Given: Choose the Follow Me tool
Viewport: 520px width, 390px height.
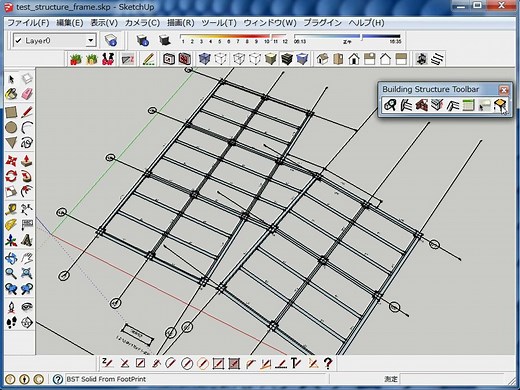Looking at the screenshot, I should coord(27,176).
